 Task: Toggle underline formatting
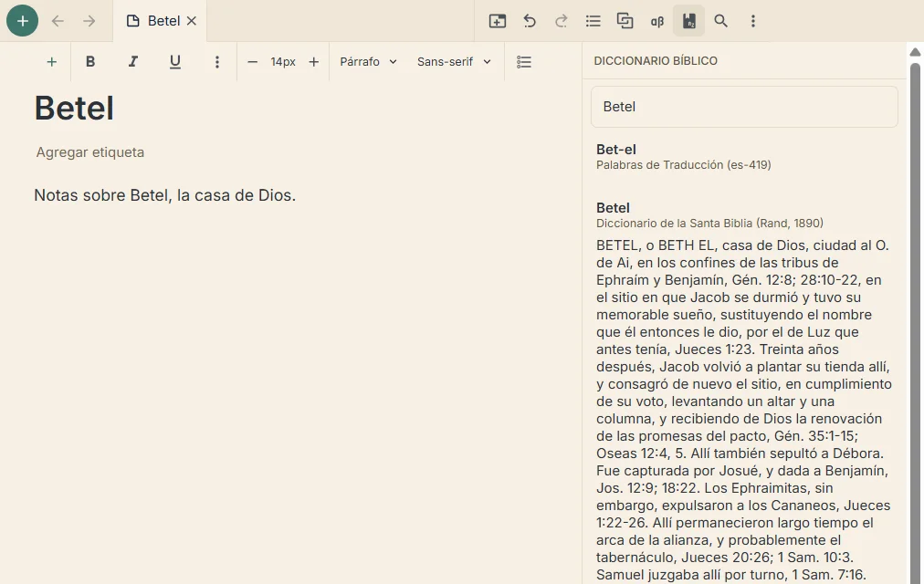tap(175, 62)
